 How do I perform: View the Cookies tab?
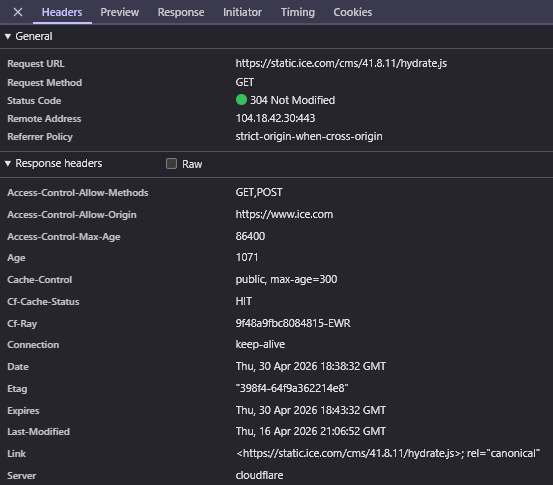coord(353,12)
